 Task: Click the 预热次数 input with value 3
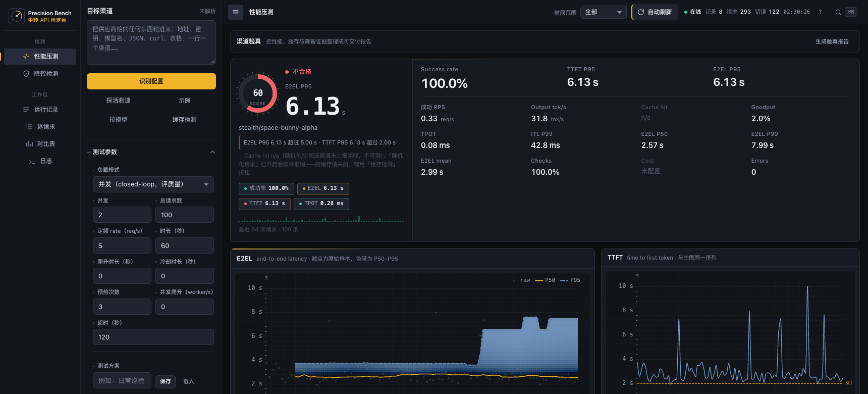click(122, 307)
